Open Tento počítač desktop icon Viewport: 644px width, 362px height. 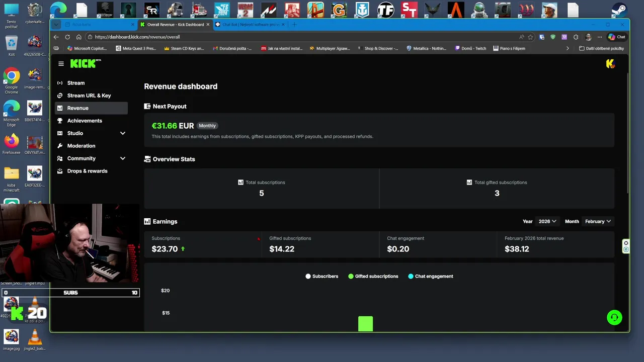[x=11, y=16]
